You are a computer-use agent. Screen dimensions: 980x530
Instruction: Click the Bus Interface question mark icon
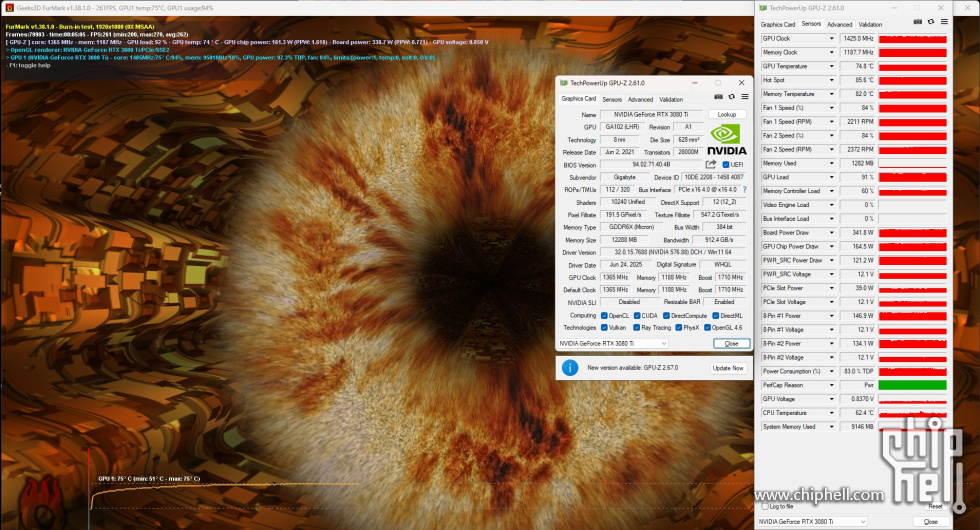pos(744,189)
